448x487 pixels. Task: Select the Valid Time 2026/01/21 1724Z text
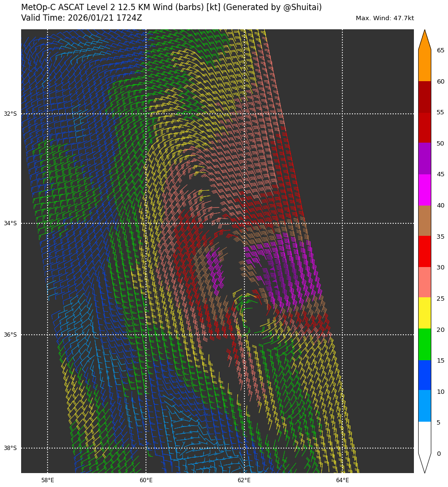click(82, 18)
